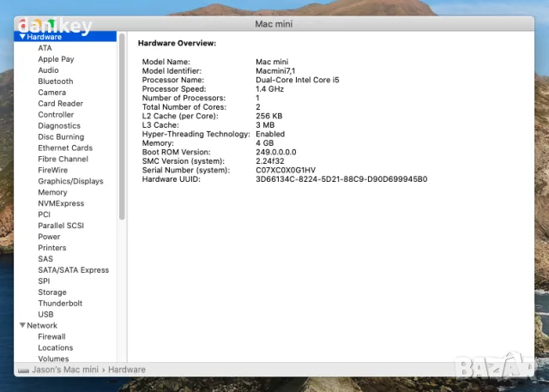Select the Network section header

point(42,325)
